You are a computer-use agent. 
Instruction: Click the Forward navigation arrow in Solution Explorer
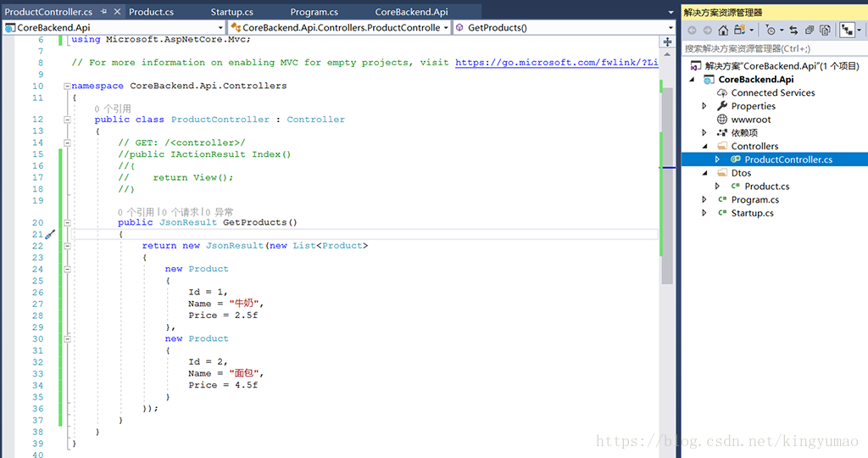click(707, 30)
